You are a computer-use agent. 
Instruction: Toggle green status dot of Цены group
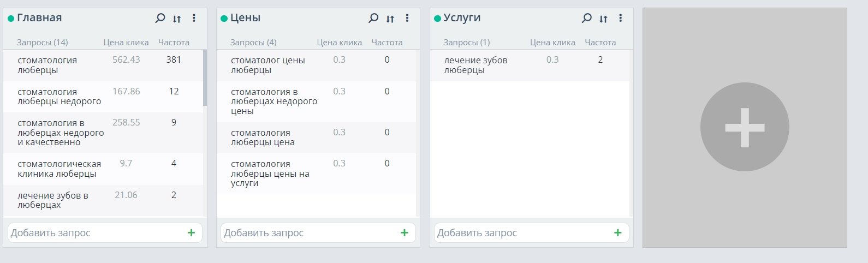pyautogui.click(x=224, y=19)
